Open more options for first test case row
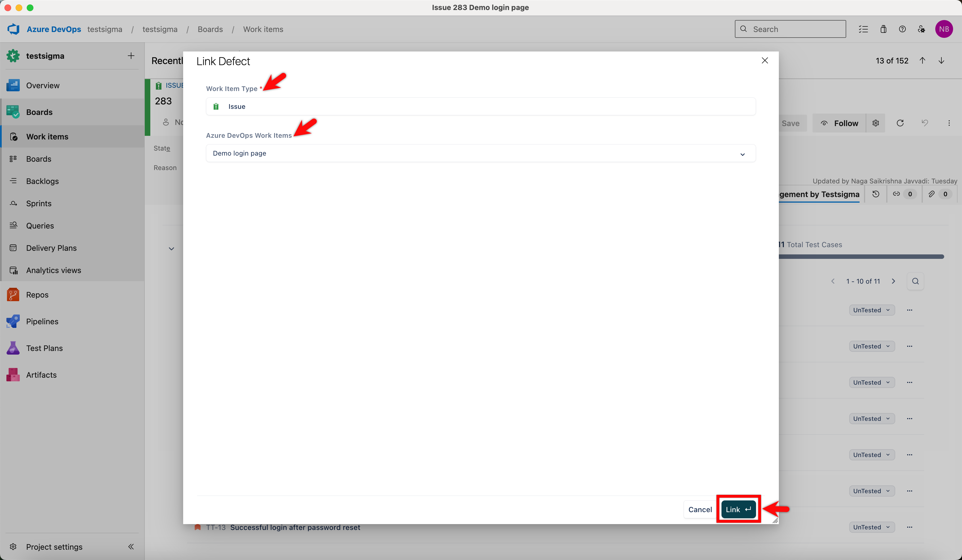Image resolution: width=962 pixels, height=560 pixels. point(910,310)
